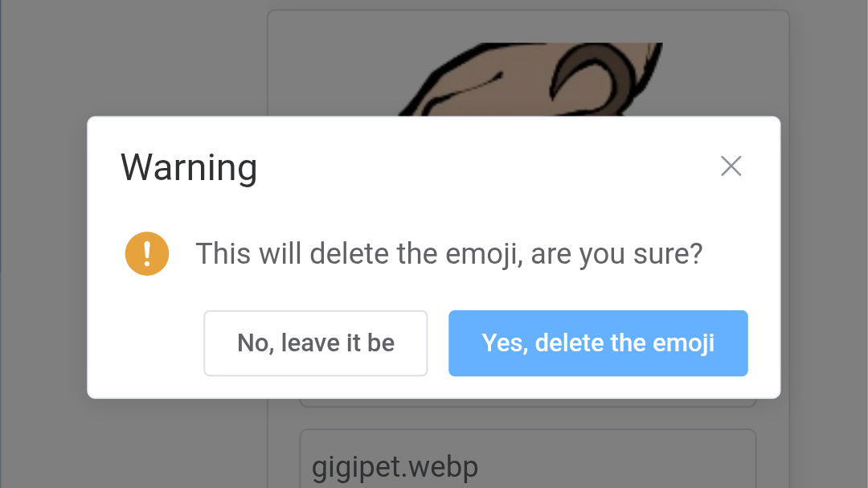868x488 pixels.
Task: Close the Warning dialog with the X
Action: [x=731, y=166]
